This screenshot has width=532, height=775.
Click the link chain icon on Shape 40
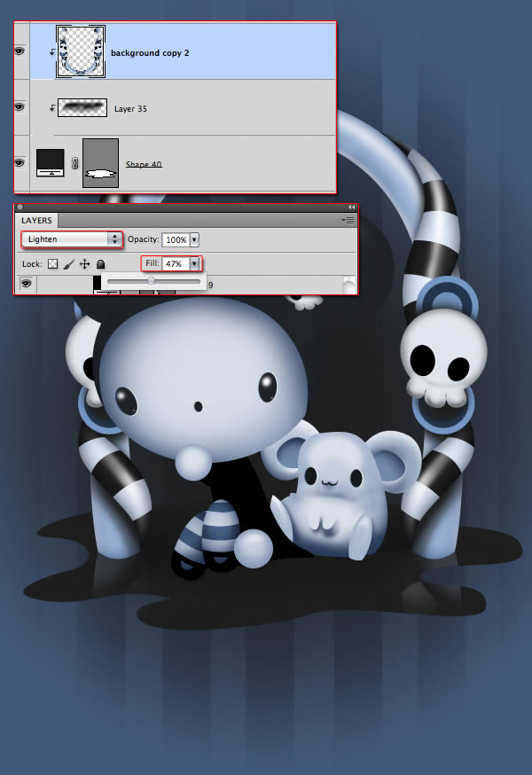74,163
